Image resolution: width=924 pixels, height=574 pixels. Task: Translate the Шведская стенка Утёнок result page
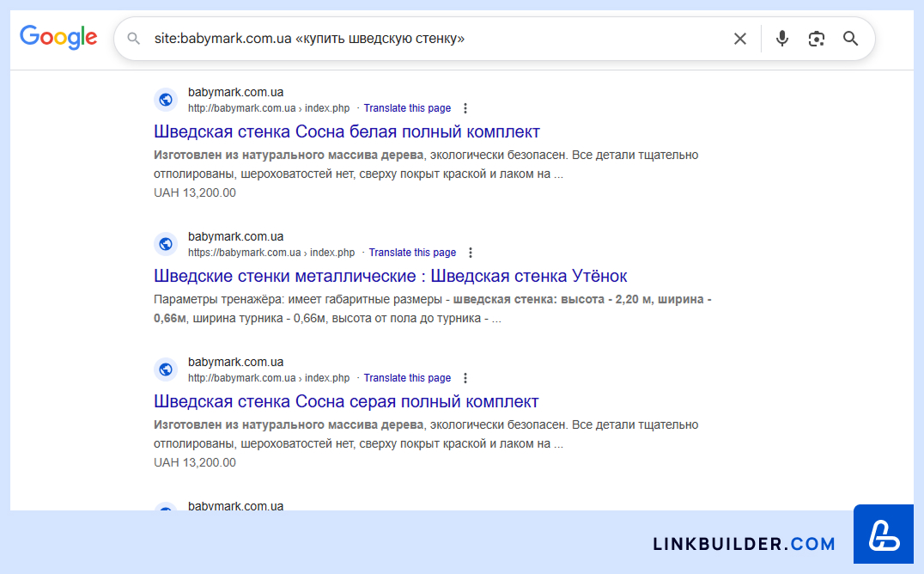(x=412, y=253)
